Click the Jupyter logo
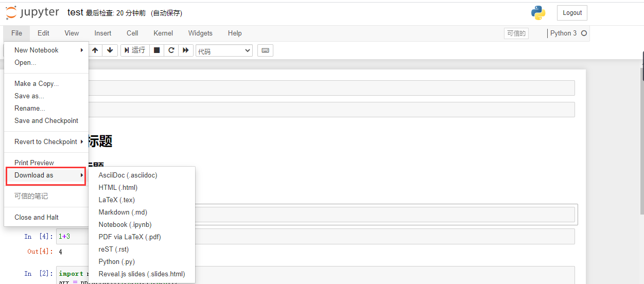Screen dimensions: 644x284 click(32, 12)
